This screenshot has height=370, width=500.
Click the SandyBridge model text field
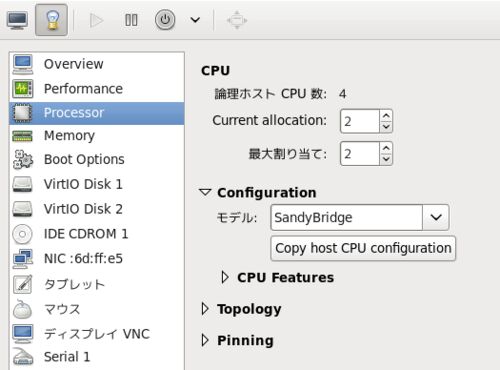click(x=347, y=218)
